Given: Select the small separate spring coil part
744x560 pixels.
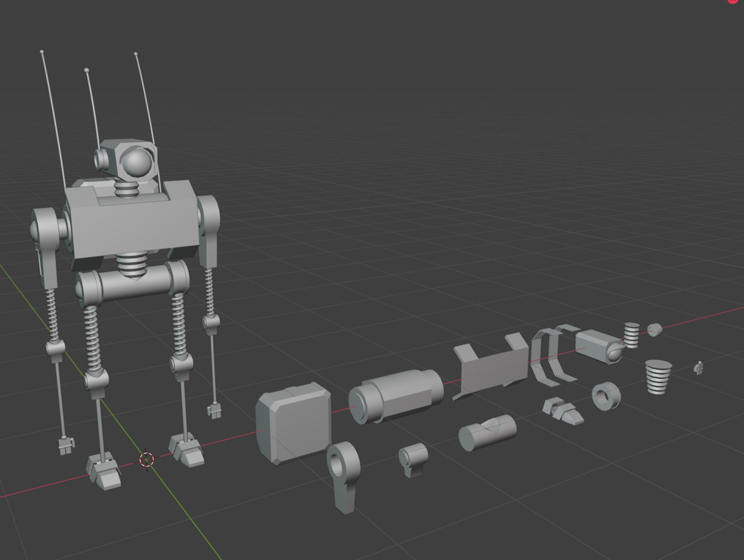Looking at the screenshot, I should (x=631, y=335).
